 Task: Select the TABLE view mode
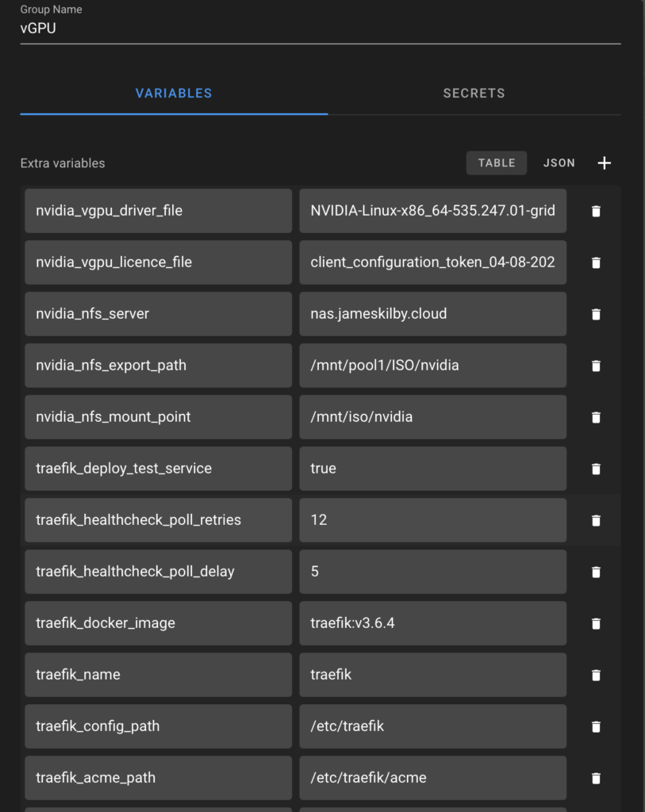(x=497, y=163)
